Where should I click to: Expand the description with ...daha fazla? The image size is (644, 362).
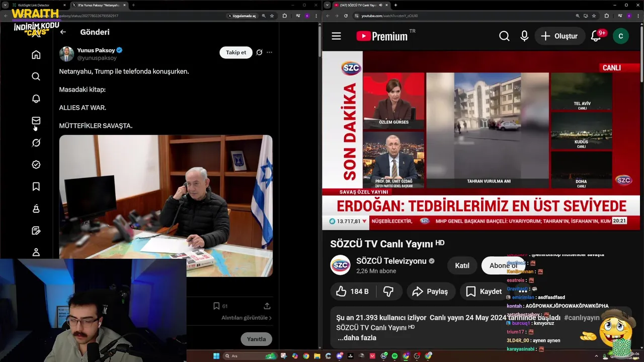pyautogui.click(x=357, y=338)
